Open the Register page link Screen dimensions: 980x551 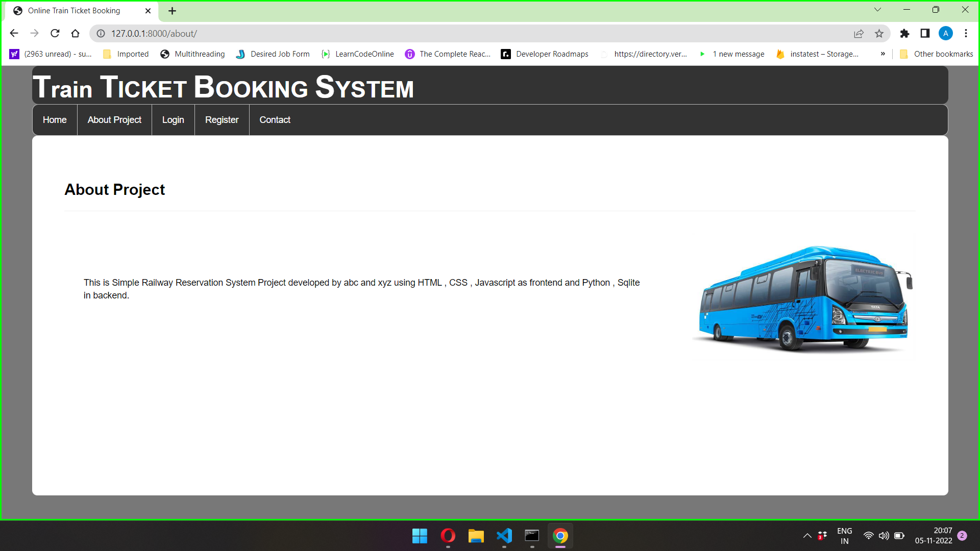coord(222,120)
